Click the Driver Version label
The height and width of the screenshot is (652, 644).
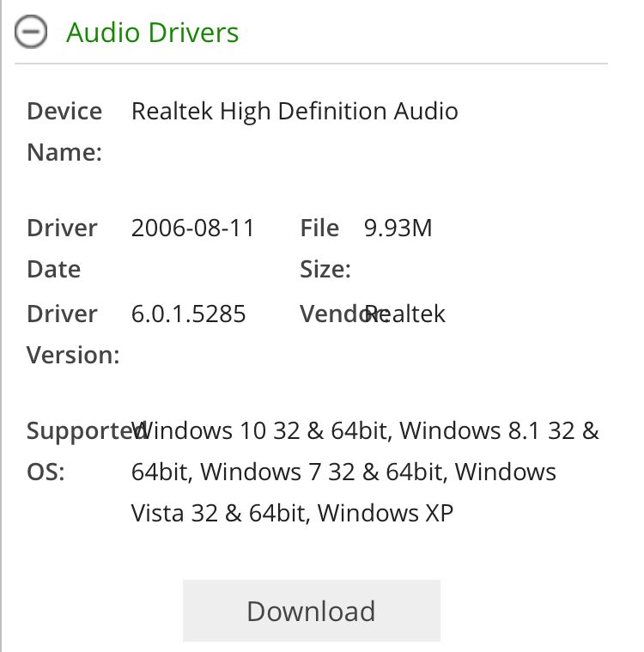pos(72,334)
